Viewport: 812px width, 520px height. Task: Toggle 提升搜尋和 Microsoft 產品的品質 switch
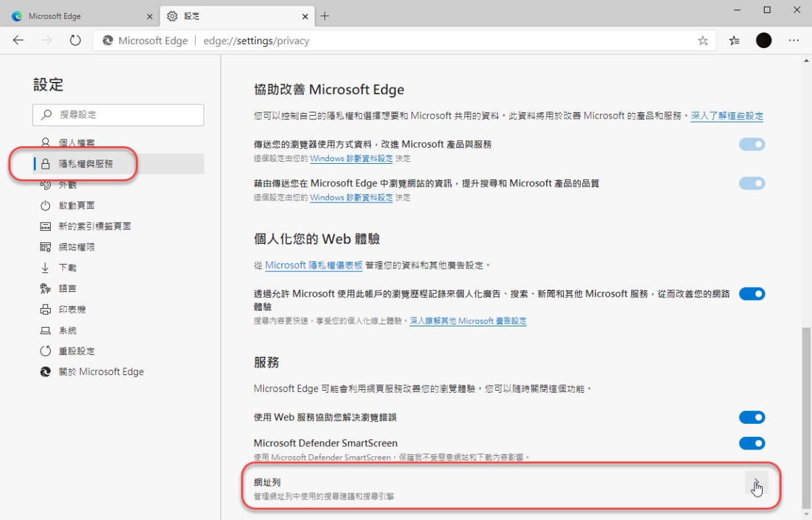click(752, 183)
